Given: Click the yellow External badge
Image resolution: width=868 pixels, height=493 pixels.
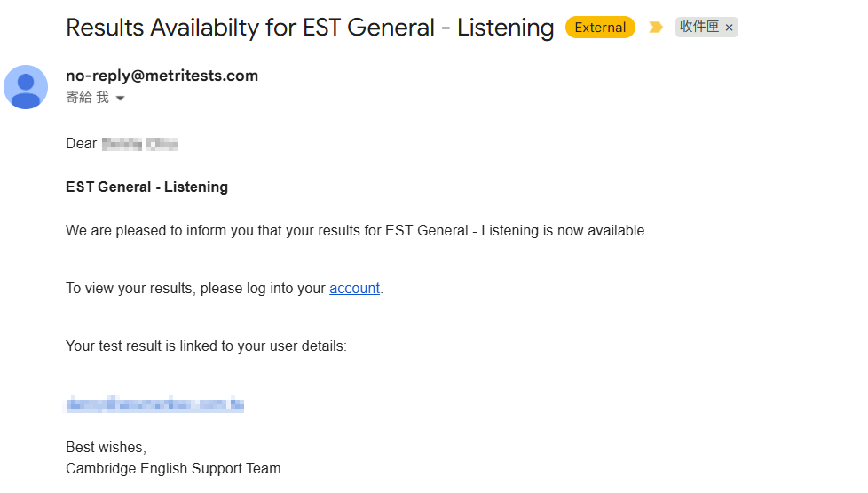Looking at the screenshot, I should point(600,28).
